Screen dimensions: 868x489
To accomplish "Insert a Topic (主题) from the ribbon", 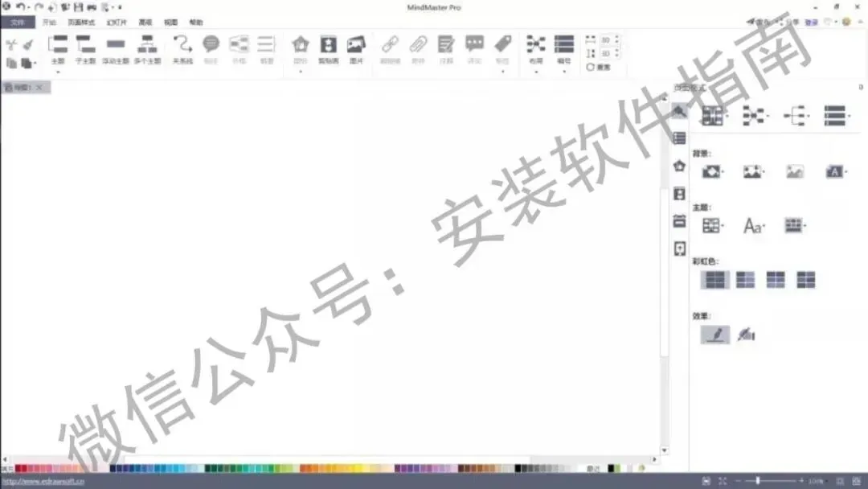I will [58, 49].
